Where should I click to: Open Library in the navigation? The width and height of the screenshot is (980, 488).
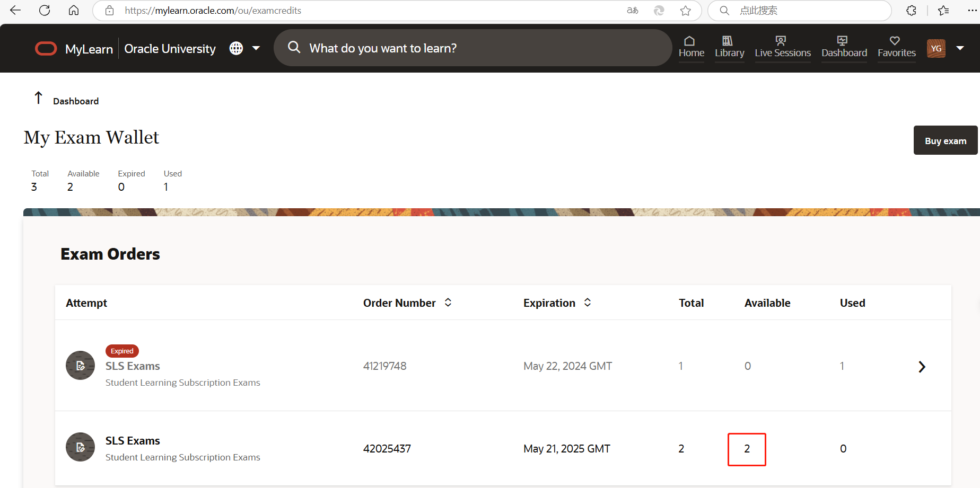730,47
